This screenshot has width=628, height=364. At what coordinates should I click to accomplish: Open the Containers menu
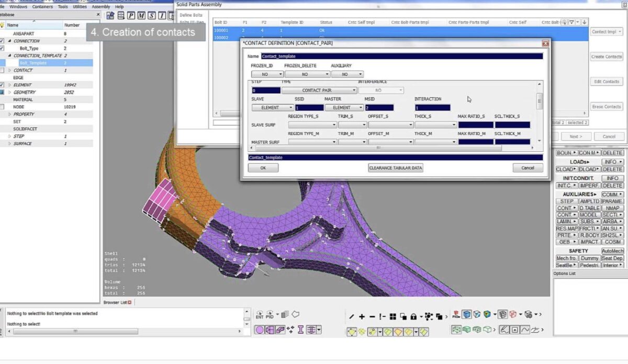[x=42, y=7]
